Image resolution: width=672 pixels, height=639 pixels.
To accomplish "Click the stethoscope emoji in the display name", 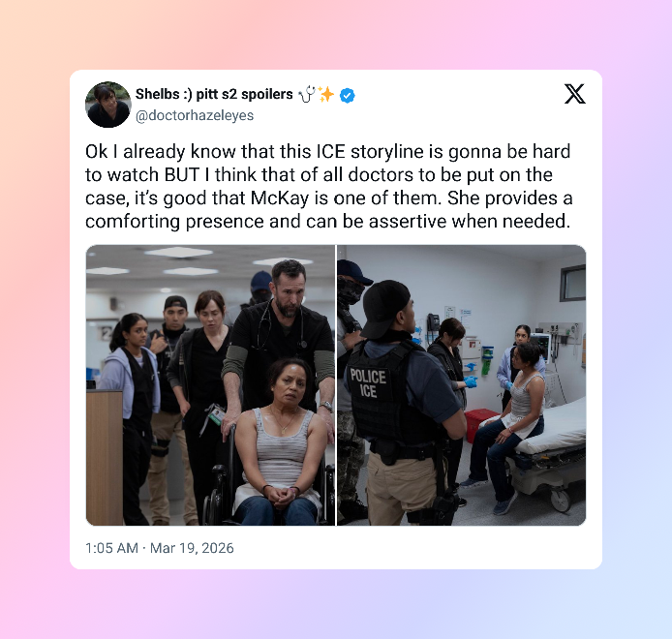I will (307, 94).
